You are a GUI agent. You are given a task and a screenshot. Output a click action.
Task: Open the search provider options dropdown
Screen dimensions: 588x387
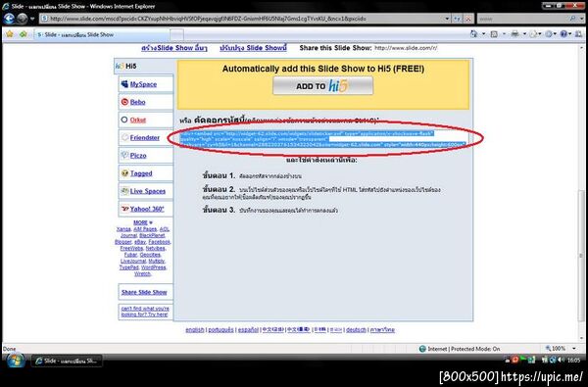coord(581,19)
